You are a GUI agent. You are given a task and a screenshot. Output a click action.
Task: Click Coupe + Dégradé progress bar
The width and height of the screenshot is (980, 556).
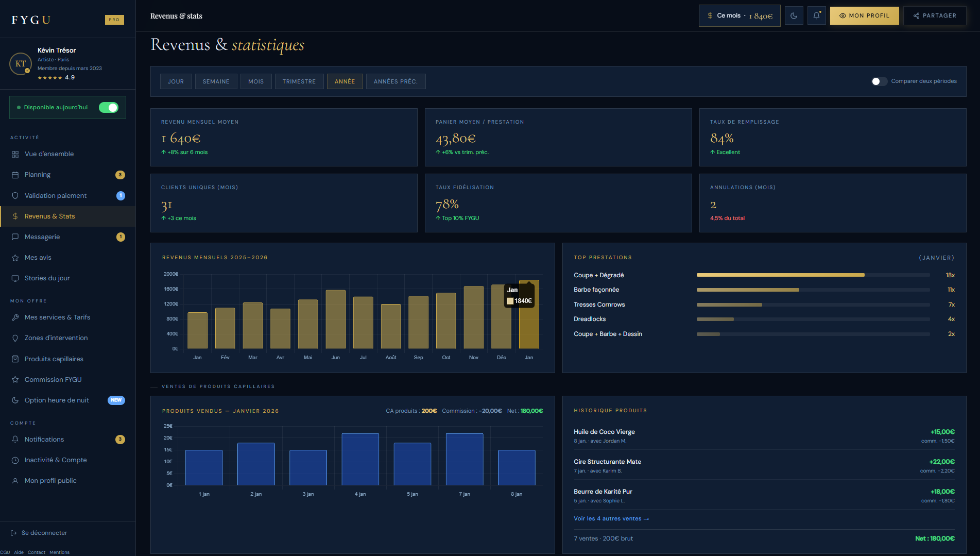pyautogui.click(x=813, y=275)
